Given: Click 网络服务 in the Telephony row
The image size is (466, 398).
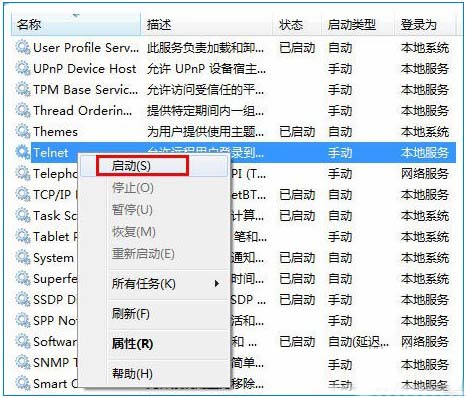Looking at the screenshot, I should [425, 174].
